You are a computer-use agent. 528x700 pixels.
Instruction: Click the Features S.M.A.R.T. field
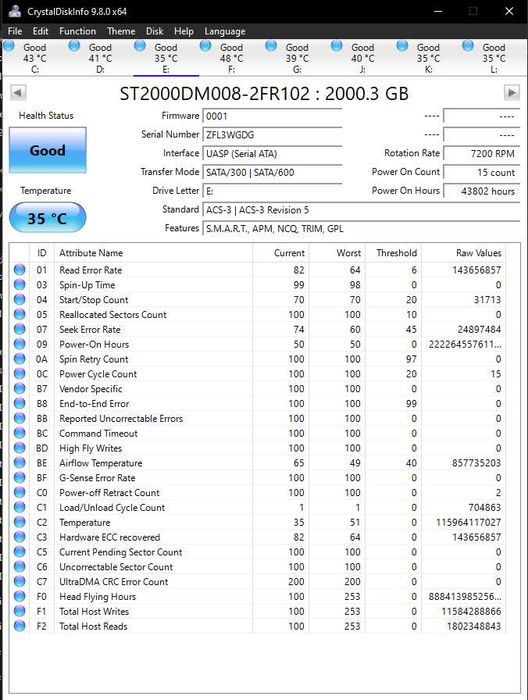pos(361,229)
